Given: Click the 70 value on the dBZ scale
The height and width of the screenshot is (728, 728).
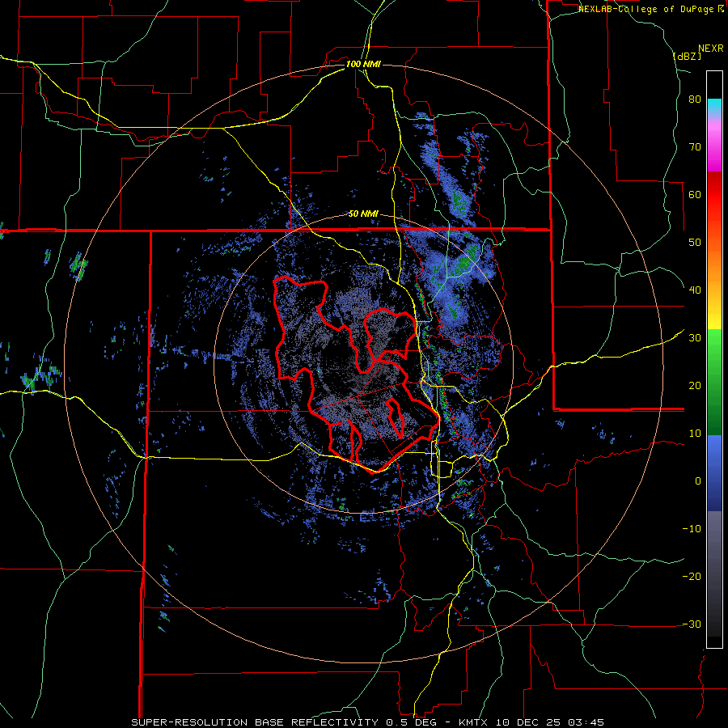Looking at the screenshot, I should click(x=695, y=147).
